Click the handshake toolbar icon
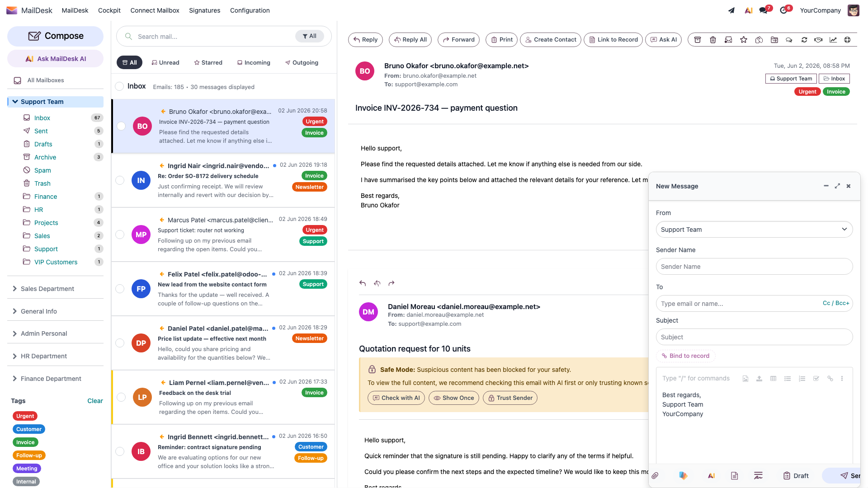868x488 pixels. pos(818,40)
